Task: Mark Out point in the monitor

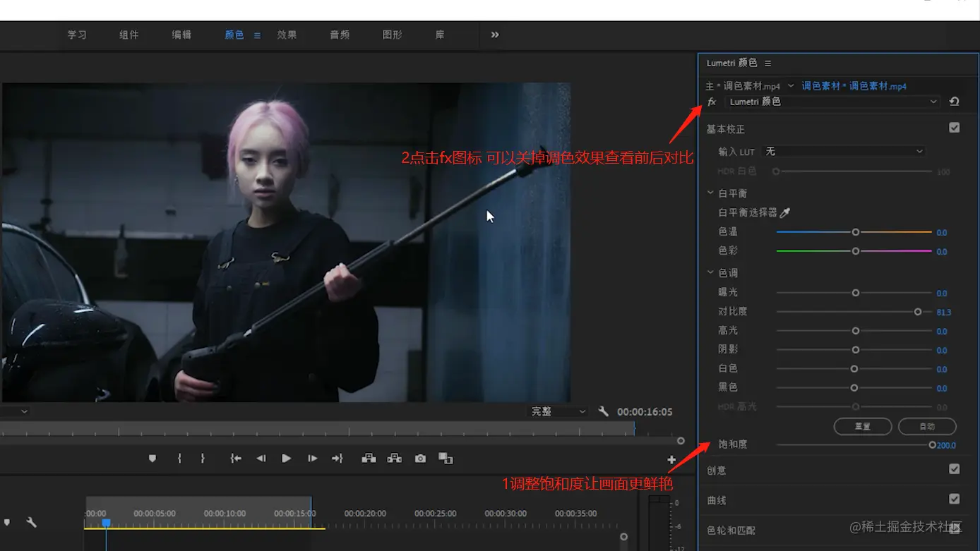Action: pyautogui.click(x=203, y=459)
